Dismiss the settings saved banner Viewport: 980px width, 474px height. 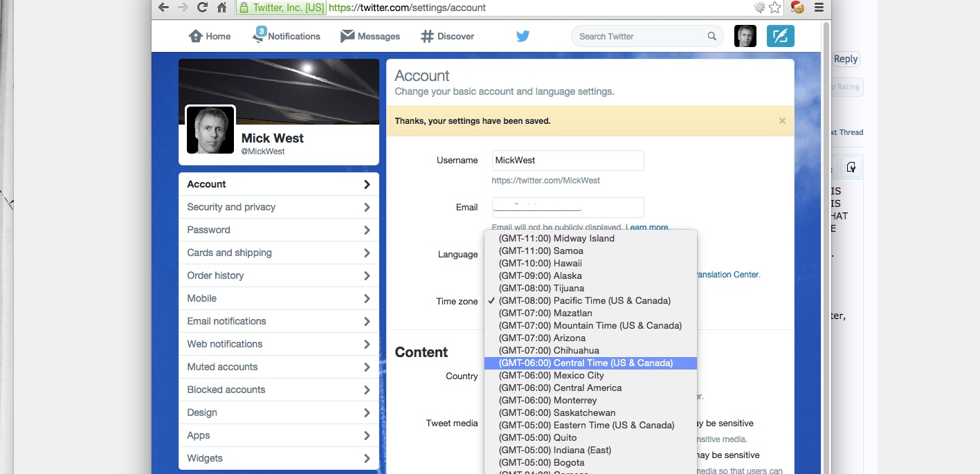click(782, 120)
